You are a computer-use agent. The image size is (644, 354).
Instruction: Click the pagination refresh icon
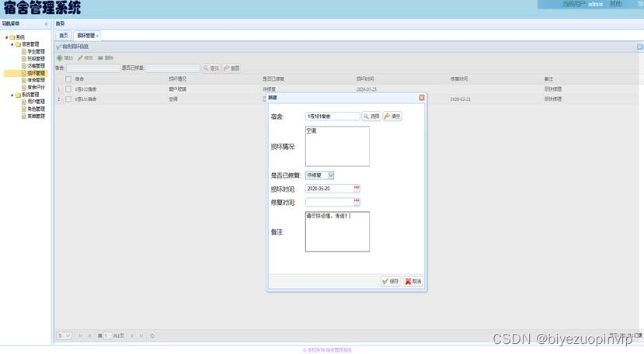[152, 336]
